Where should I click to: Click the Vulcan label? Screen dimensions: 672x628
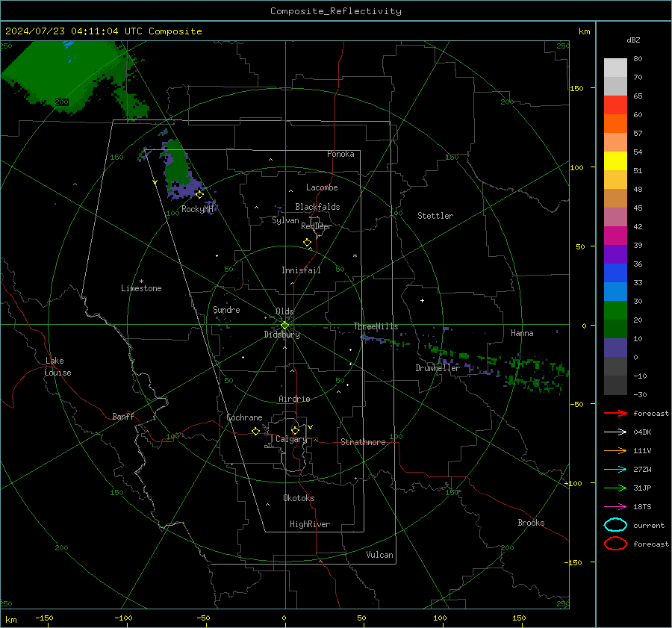tap(380, 555)
